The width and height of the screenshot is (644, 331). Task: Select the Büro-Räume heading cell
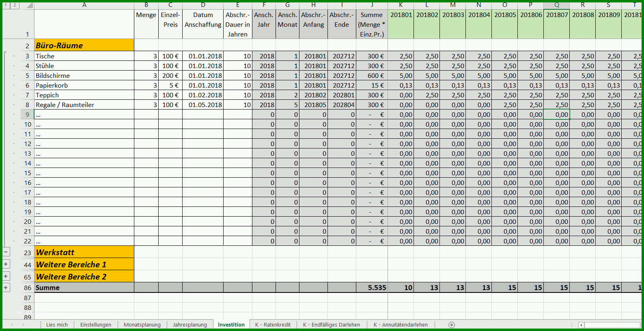84,45
